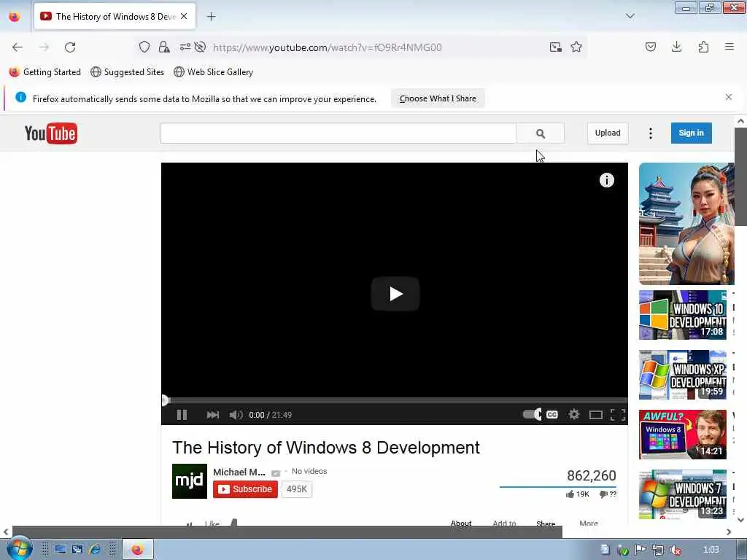Save to Pocket
The image size is (747, 560).
click(650, 47)
